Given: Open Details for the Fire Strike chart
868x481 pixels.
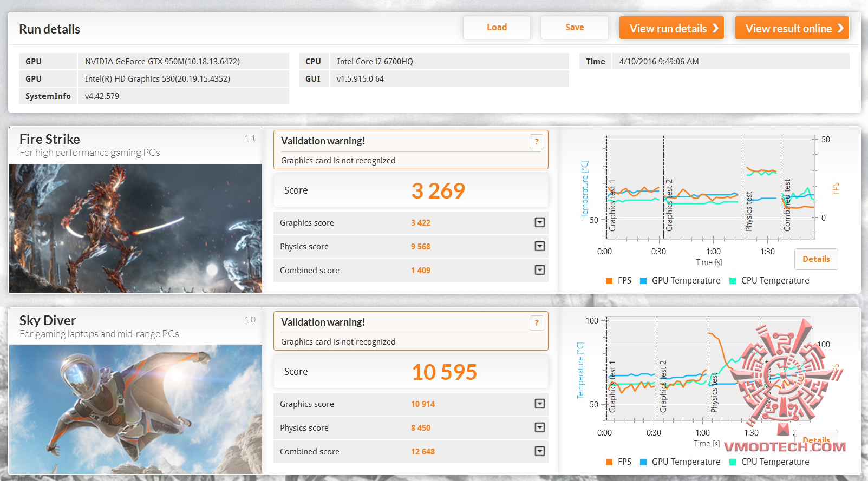Looking at the screenshot, I should point(816,259).
